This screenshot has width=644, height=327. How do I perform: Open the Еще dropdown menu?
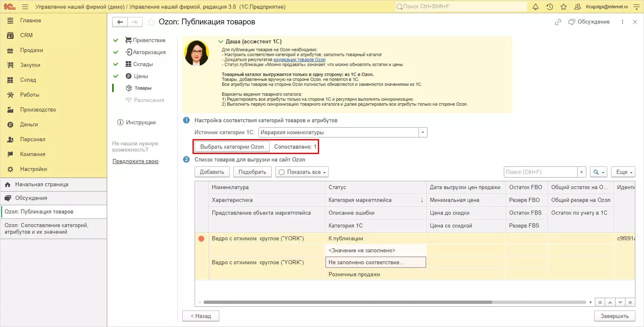pyautogui.click(x=623, y=172)
